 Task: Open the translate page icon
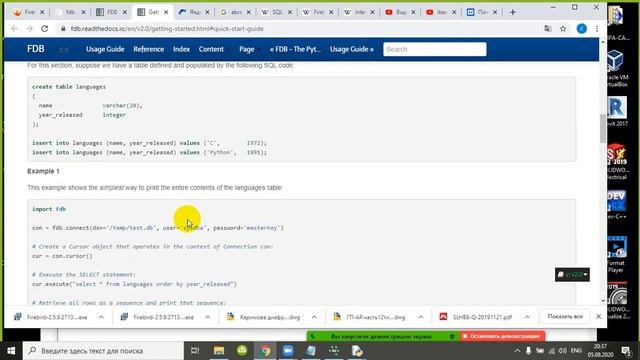point(548,29)
